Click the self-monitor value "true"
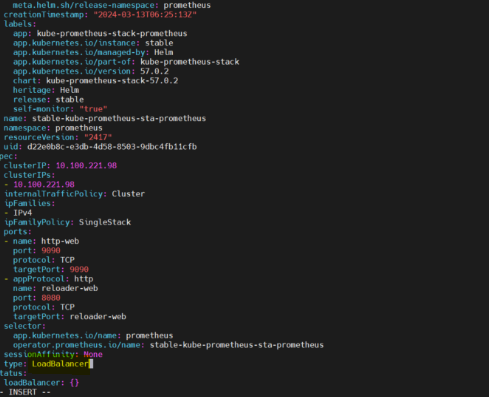The image size is (489, 397). pos(93,109)
